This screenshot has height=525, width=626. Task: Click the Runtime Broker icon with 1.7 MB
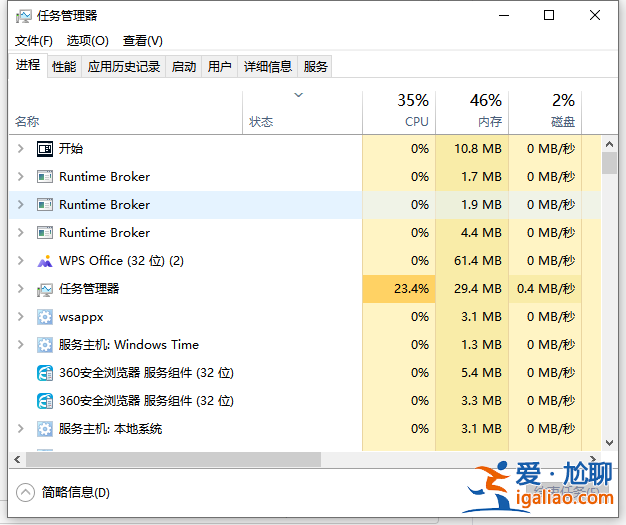(45, 176)
